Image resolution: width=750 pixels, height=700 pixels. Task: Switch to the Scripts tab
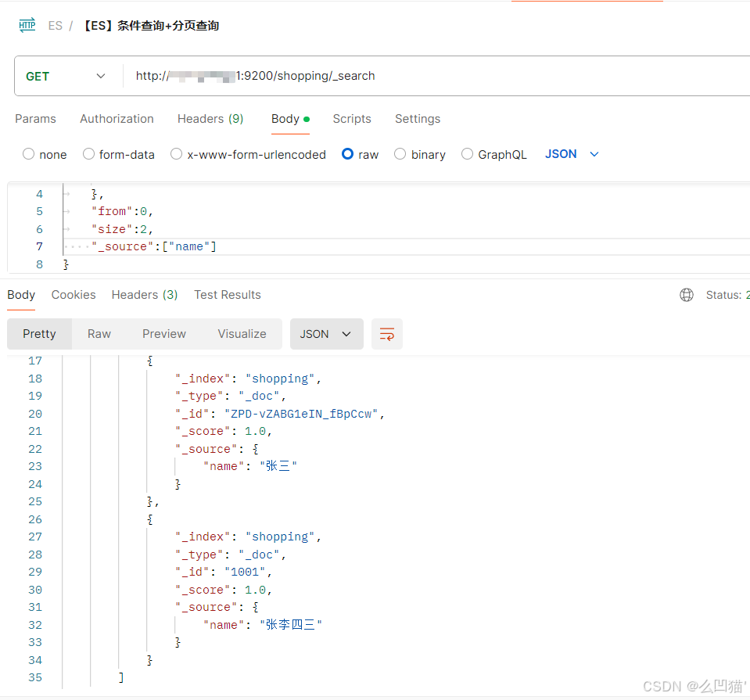click(352, 119)
